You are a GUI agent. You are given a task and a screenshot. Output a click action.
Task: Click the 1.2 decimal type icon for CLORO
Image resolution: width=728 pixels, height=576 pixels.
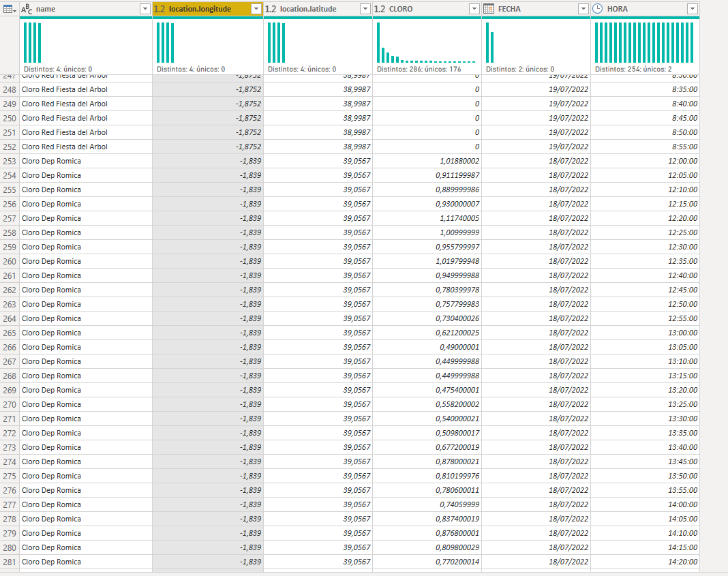point(379,9)
